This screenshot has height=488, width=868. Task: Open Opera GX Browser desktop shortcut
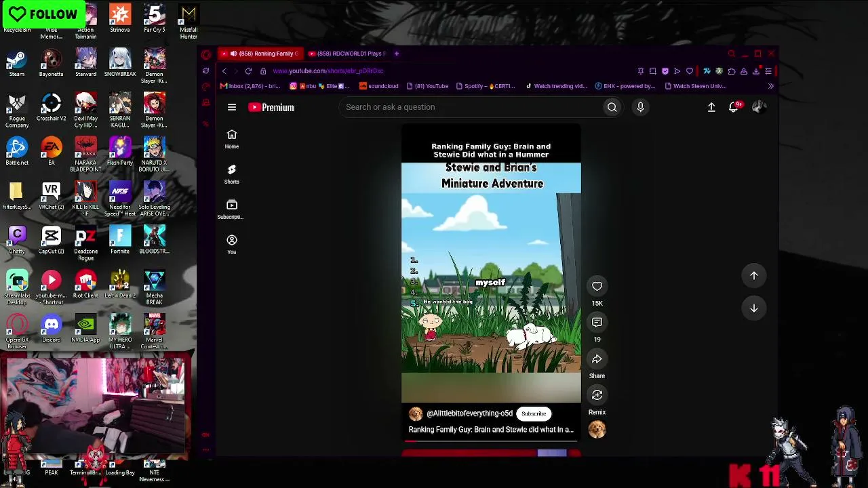(17, 332)
